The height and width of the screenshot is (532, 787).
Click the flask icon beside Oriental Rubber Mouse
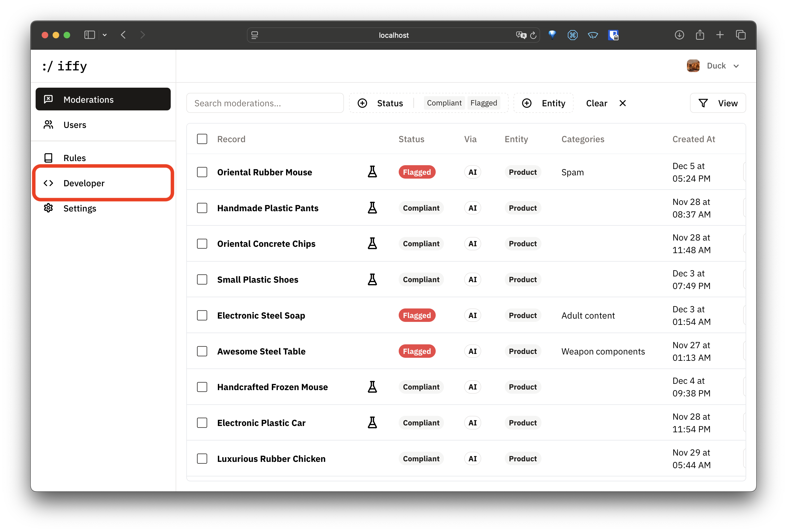tap(372, 172)
